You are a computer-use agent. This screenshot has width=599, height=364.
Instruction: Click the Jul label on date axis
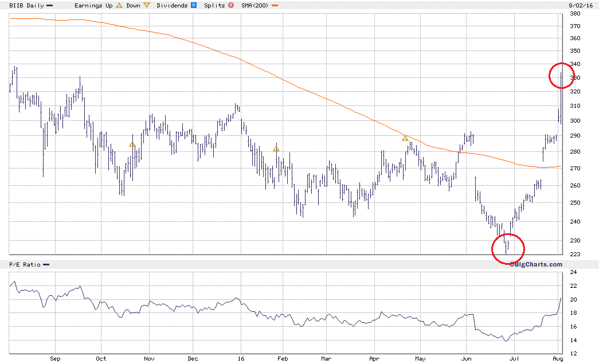[x=515, y=359]
